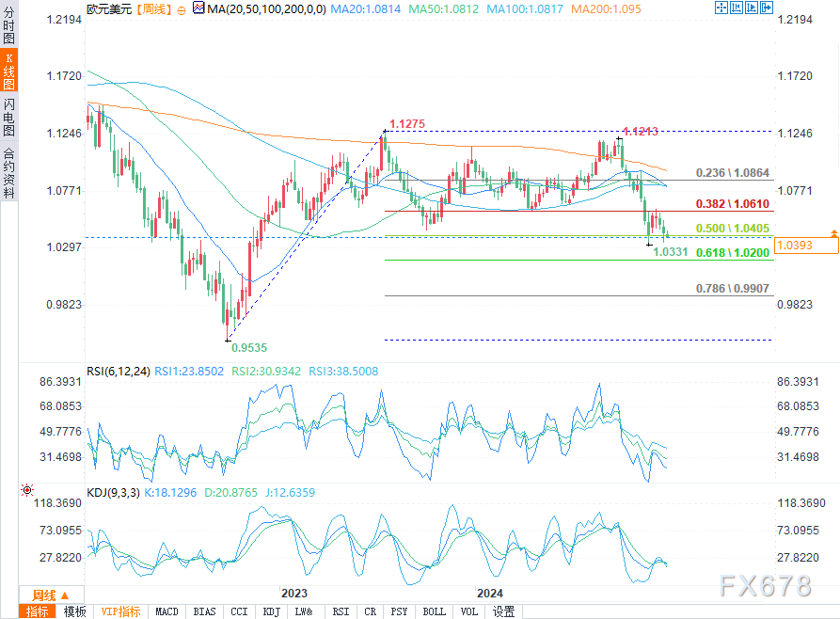Screen dimensions: 840x619
Task: Click the orange marker on price axis
Action: pos(834,233)
